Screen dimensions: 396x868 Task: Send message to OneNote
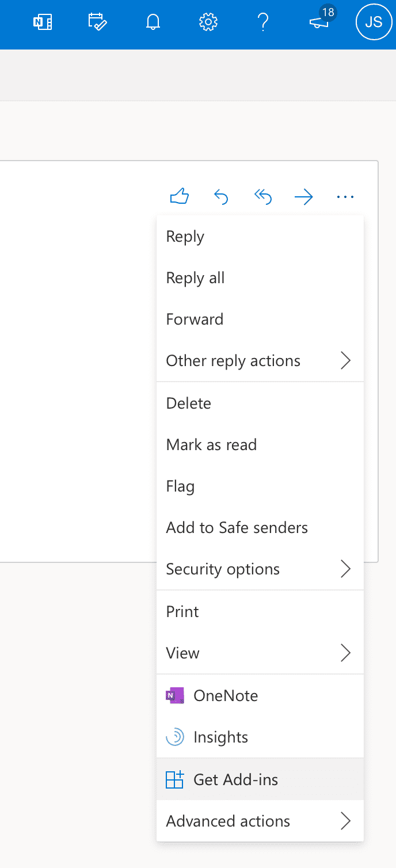tap(227, 695)
